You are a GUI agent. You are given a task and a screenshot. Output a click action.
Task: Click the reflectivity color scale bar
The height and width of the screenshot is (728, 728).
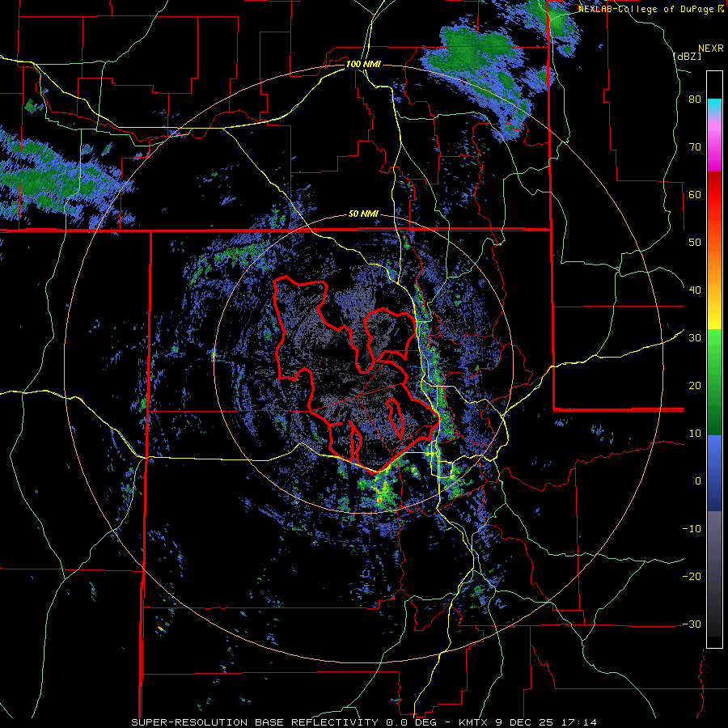714,359
